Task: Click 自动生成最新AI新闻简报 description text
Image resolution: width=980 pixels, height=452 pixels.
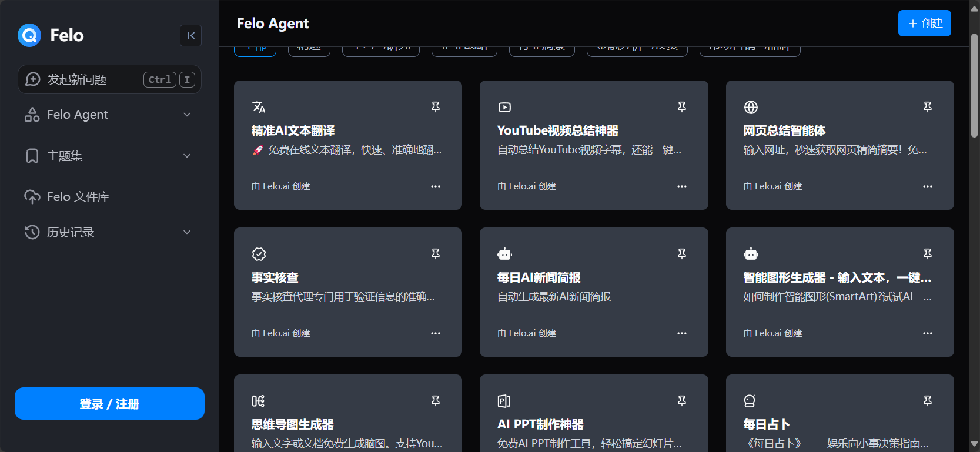Action: (x=554, y=297)
